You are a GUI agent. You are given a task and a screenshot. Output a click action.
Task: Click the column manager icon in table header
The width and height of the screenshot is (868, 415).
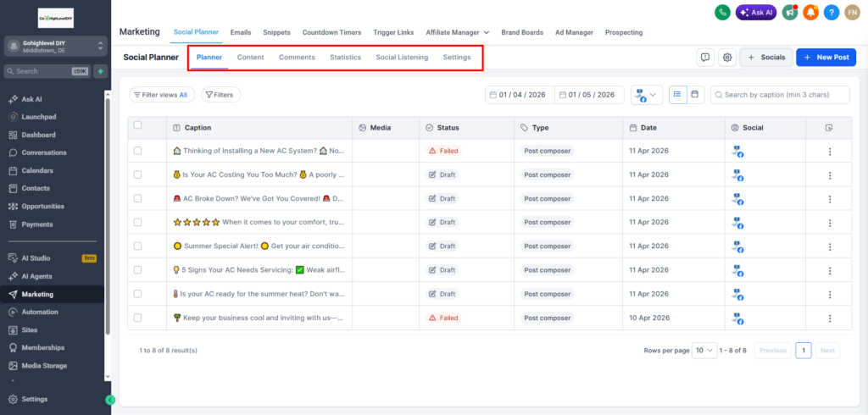[829, 128]
